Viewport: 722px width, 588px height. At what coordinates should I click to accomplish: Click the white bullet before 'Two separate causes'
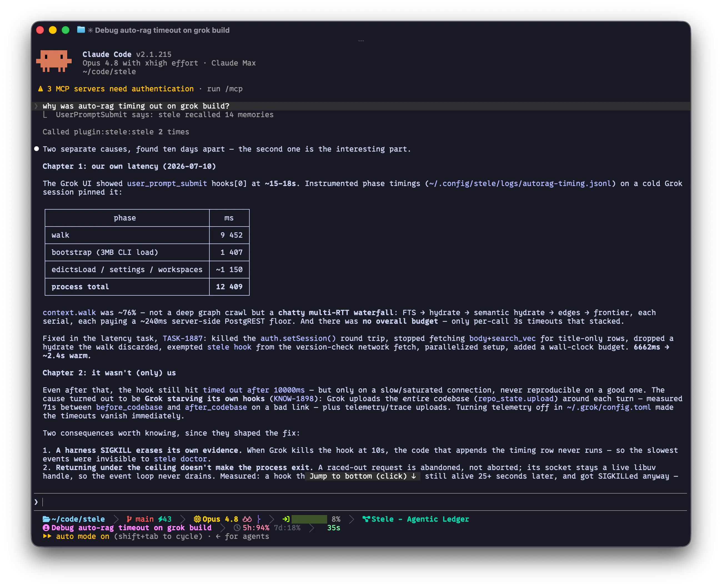point(37,149)
